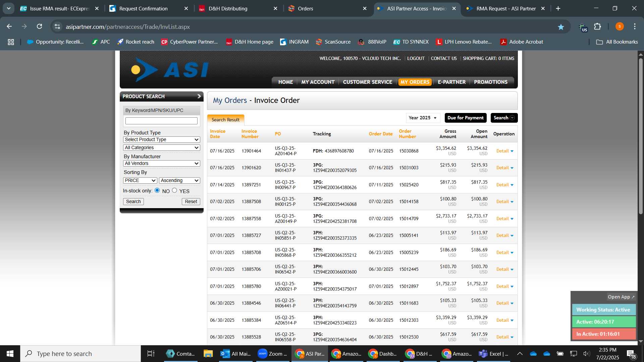
Task: Open the Year 2025 dropdown
Action: click(423, 118)
